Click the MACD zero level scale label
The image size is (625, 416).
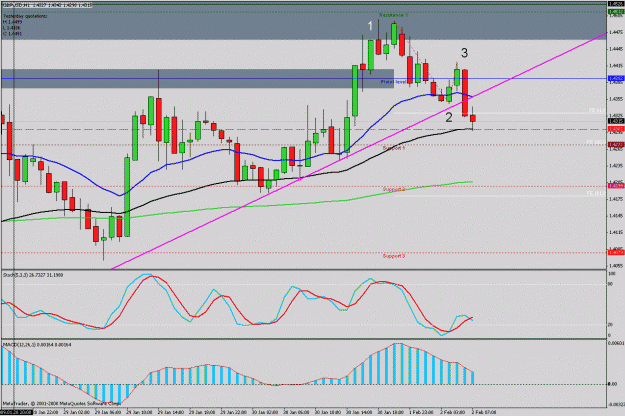[612, 384]
